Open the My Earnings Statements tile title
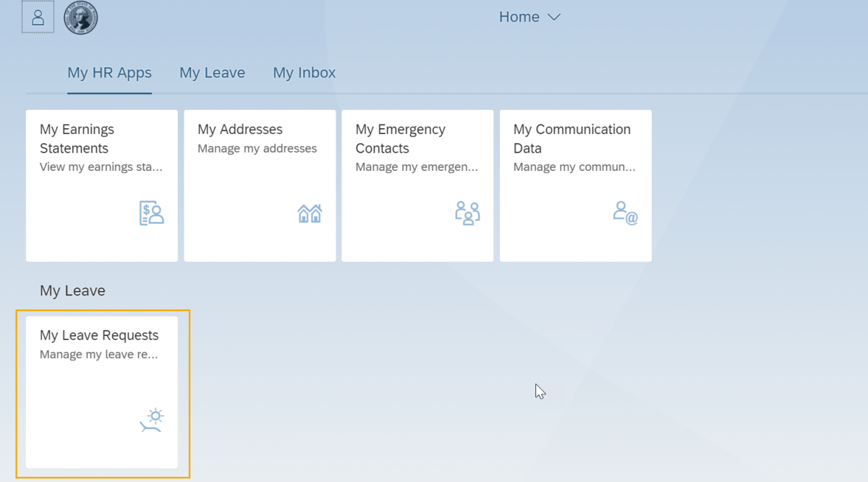 [77, 139]
